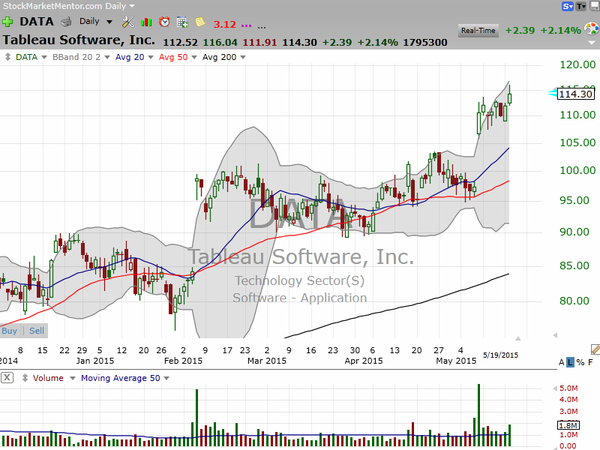Viewport: 600px width, 450px height.
Task: Click the green plus add-symbol icon
Action: [x=7, y=22]
